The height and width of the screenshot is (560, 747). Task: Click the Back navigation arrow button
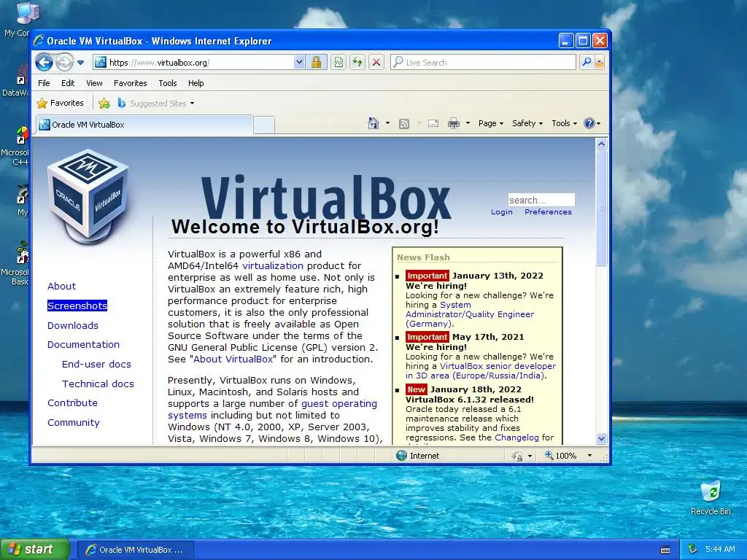click(44, 63)
